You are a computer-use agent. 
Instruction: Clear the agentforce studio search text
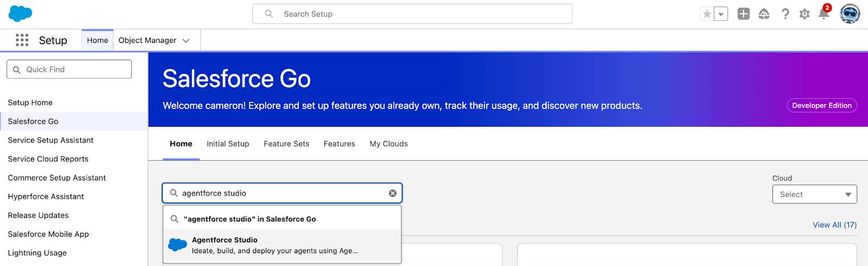[x=393, y=193]
